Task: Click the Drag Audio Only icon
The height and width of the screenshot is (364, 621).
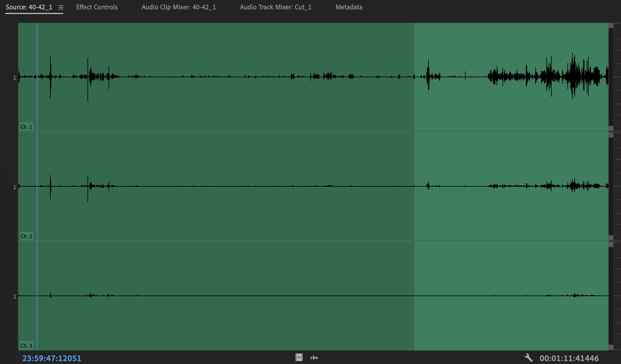Action: point(315,357)
